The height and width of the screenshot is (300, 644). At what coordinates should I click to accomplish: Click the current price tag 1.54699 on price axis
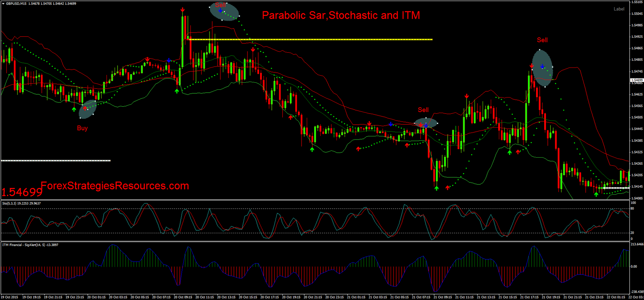(637, 80)
